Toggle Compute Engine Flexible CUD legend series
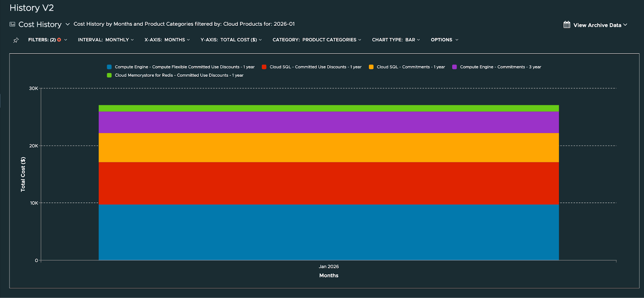This screenshot has width=644, height=298. pos(184,67)
